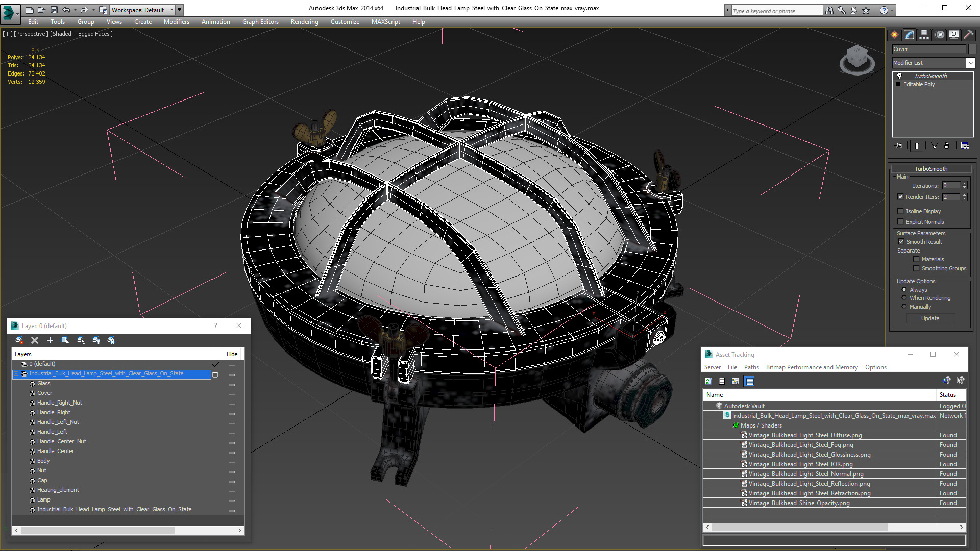Switch to the Utilities hammer tab
Image resolution: width=980 pixels, height=551 pixels.
pos(968,35)
